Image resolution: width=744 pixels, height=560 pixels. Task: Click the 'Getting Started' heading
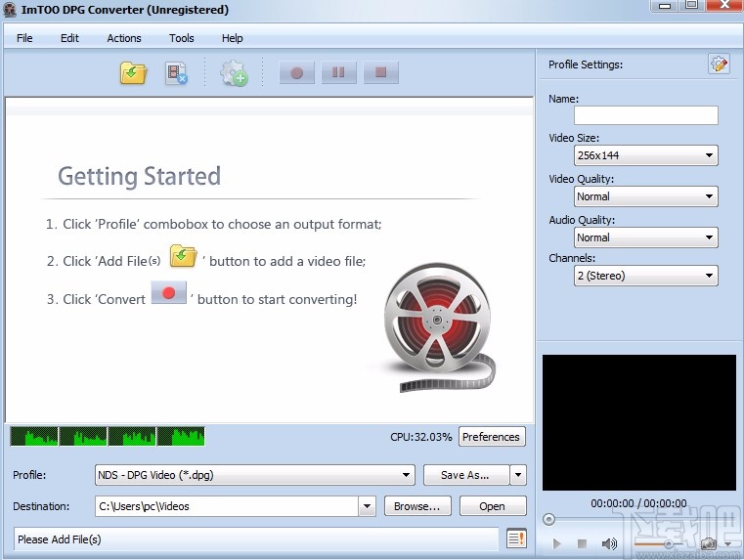point(140,176)
